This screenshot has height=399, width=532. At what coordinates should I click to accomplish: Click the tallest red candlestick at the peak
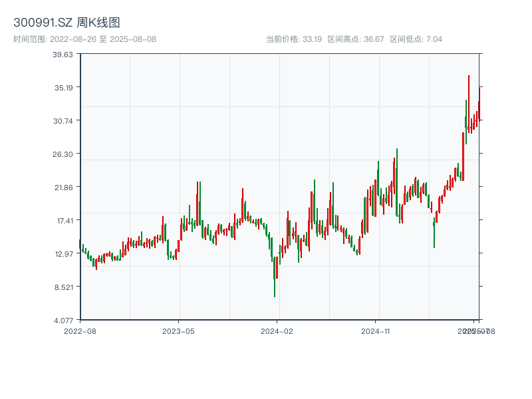[469, 100]
